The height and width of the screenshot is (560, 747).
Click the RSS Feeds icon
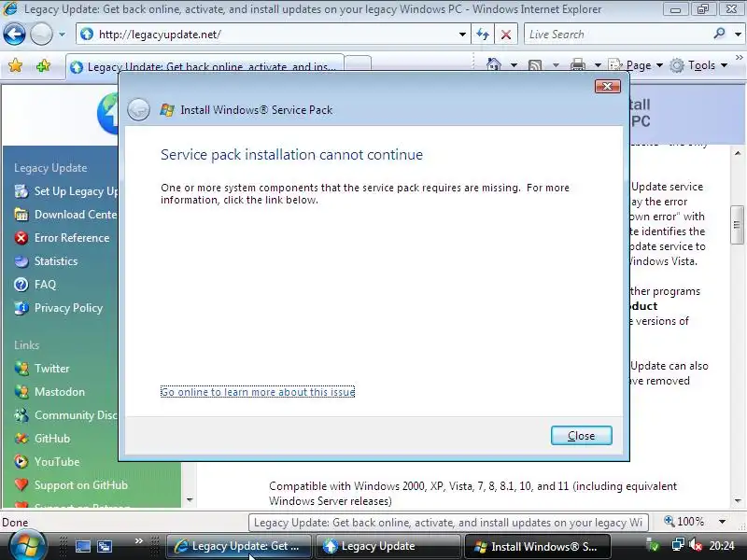tap(535, 65)
